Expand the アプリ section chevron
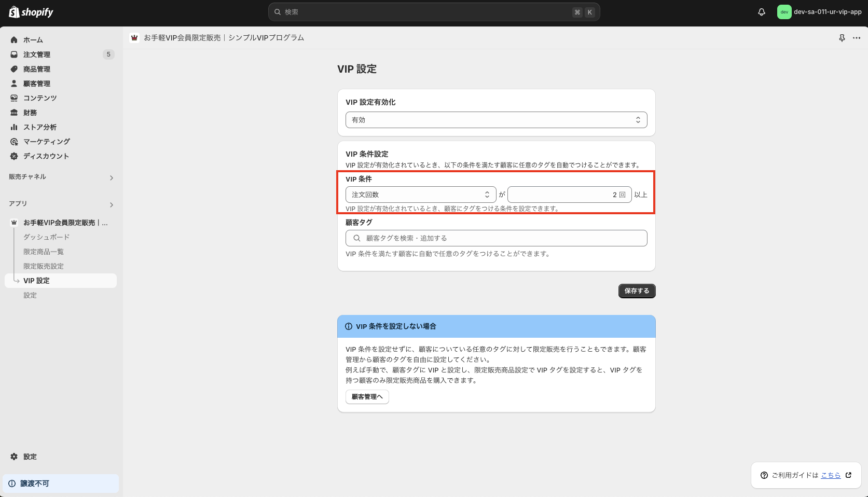The image size is (868, 497). [112, 205]
